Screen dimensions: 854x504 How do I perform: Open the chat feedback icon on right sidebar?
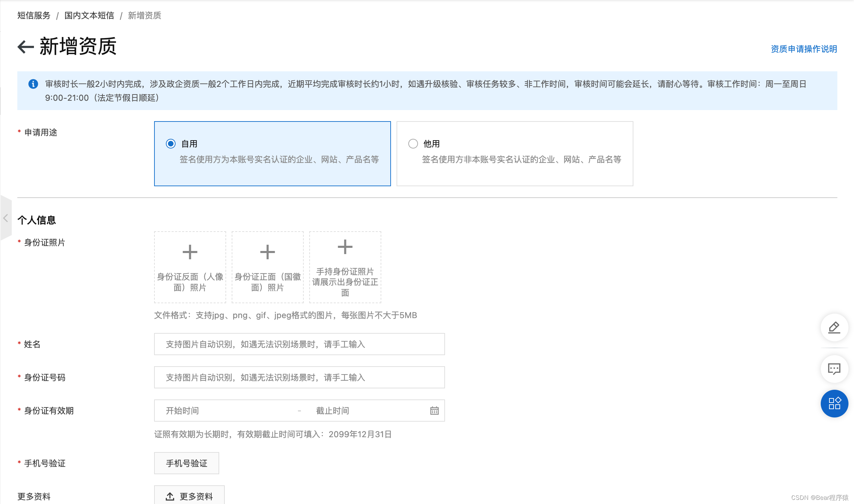click(834, 369)
